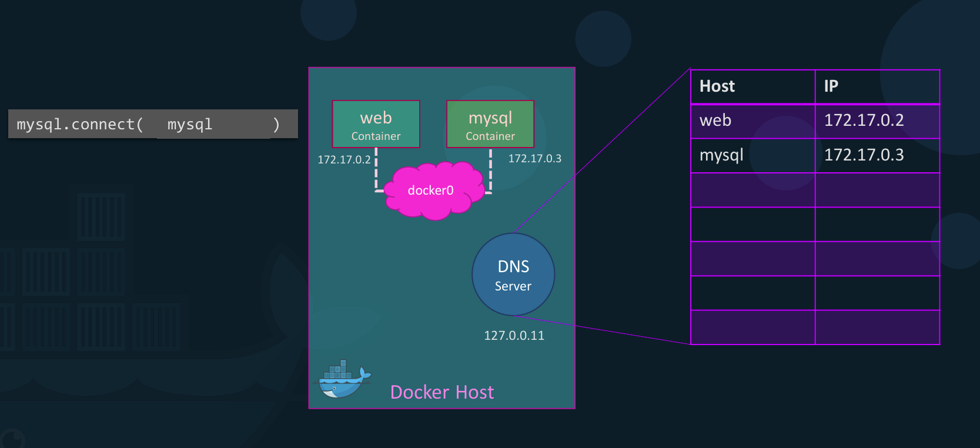Viewport: 980px width, 448px height.
Task: Click dashed link below web container
Action: tap(376, 170)
